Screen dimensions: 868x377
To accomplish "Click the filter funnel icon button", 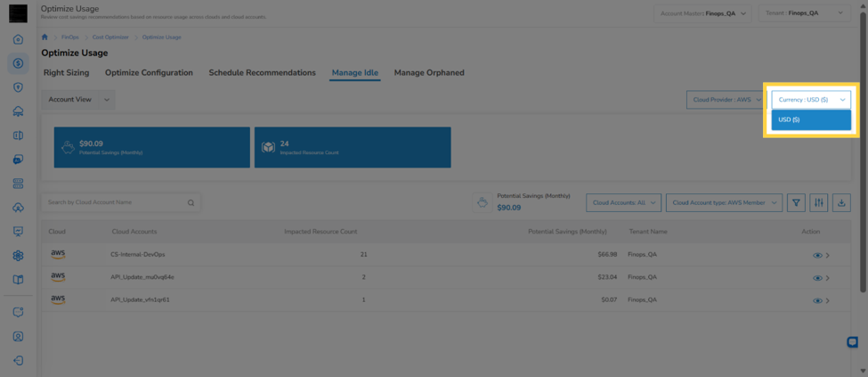I will [x=796, y=203].
